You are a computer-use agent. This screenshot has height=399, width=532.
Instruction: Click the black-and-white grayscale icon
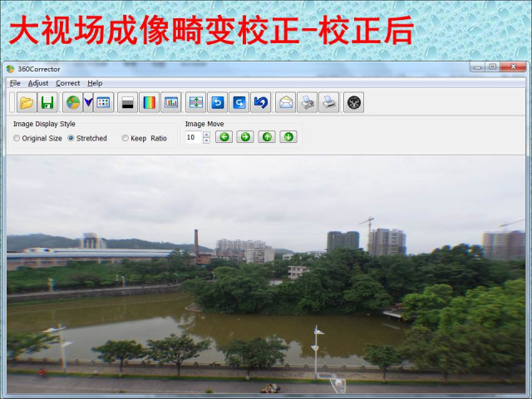(127, 102)
